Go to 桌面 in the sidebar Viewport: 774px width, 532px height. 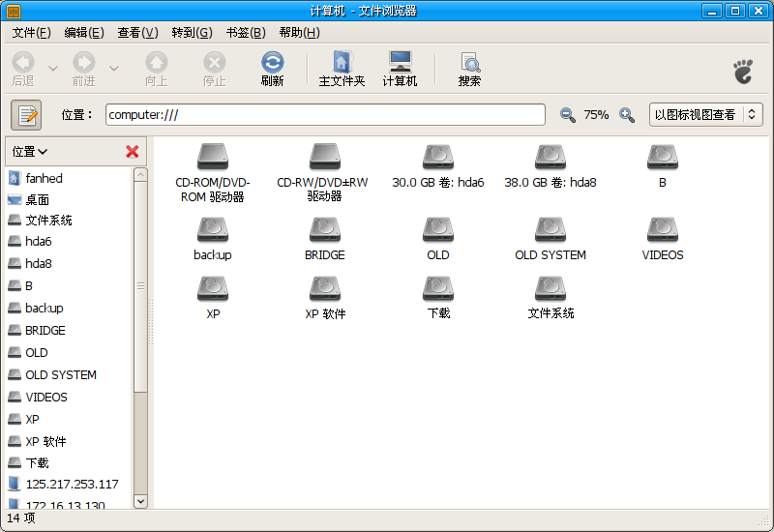pos(69,199)
